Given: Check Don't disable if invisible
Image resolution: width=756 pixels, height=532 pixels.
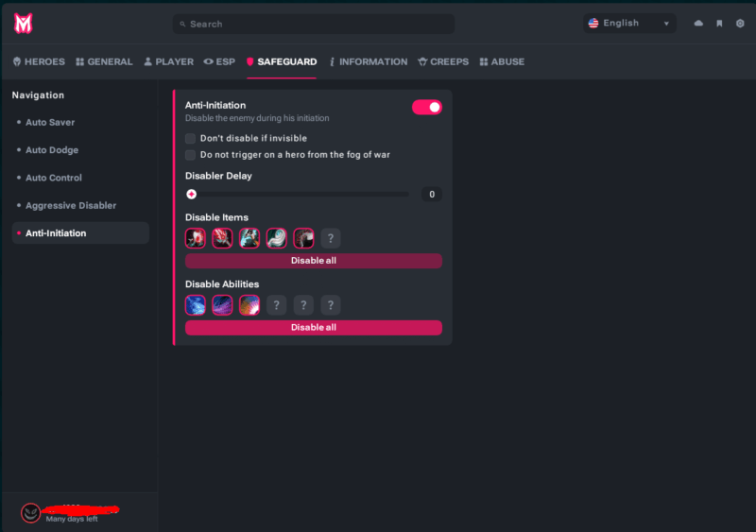Looking at the screenshot, I should click(191, 138).
